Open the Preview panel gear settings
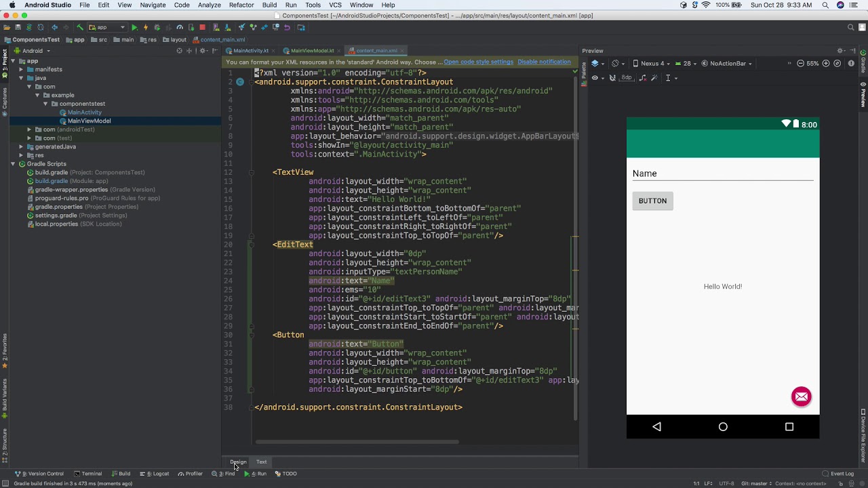This screenshot has width=868, height=488. pyautogui.click(x=840, y=51)
